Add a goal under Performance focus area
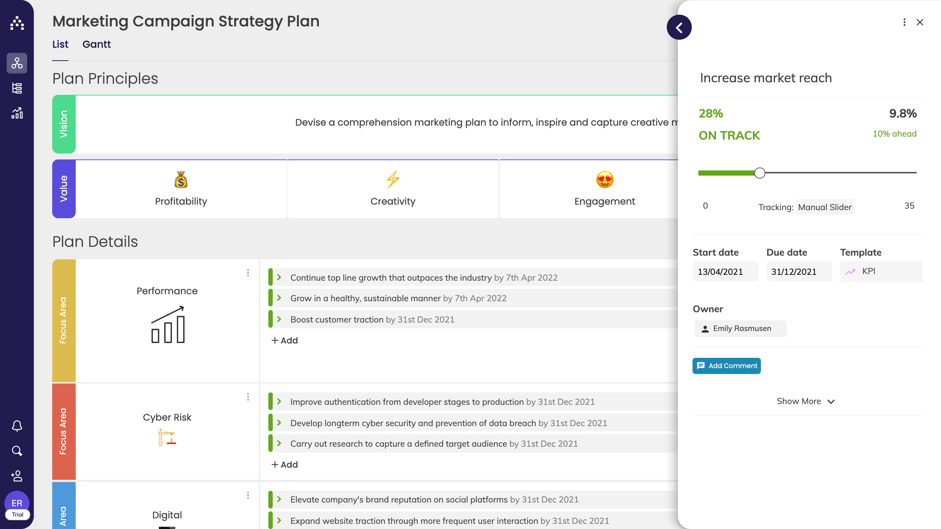Screen dimensions: 941x529 coord(285,341)
